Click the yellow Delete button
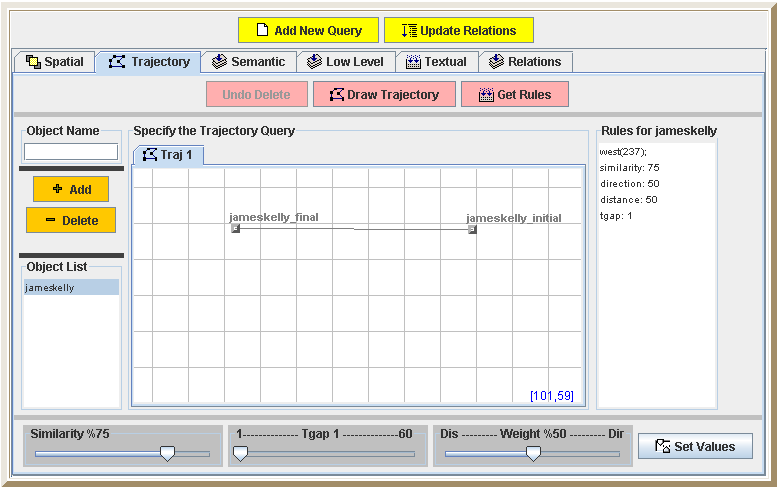The image size is (778, 489). (71, 220)
